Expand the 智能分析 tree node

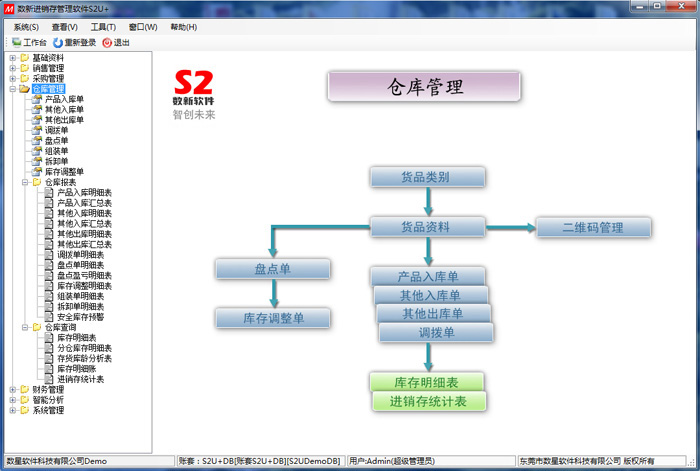13,400
